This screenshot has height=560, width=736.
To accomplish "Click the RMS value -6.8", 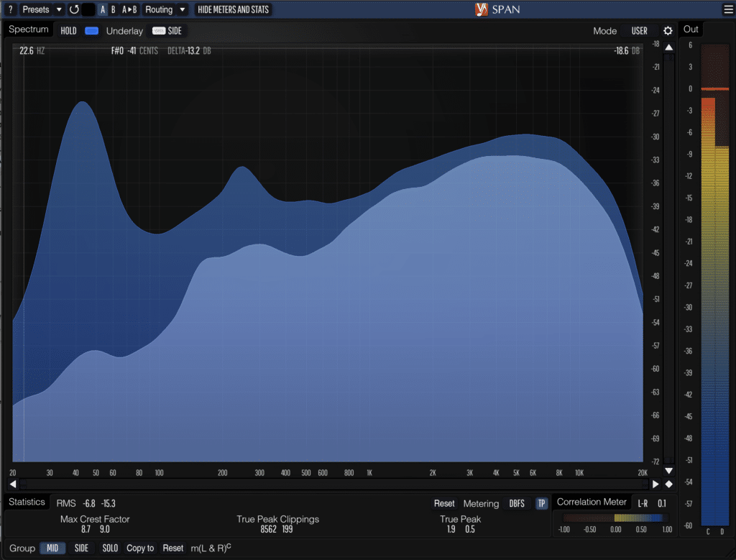I will pyautogui.click(x=88, y=504).
